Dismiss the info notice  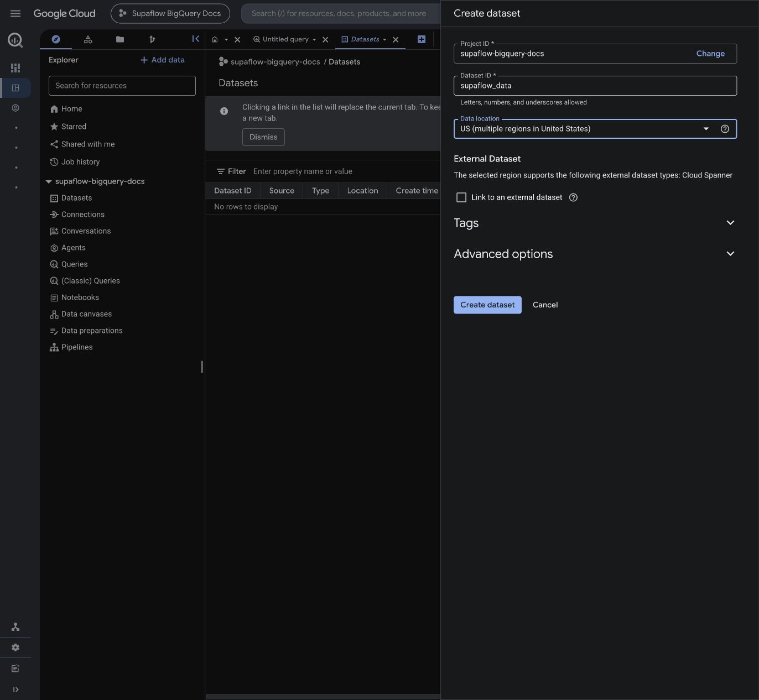(263, 137)
